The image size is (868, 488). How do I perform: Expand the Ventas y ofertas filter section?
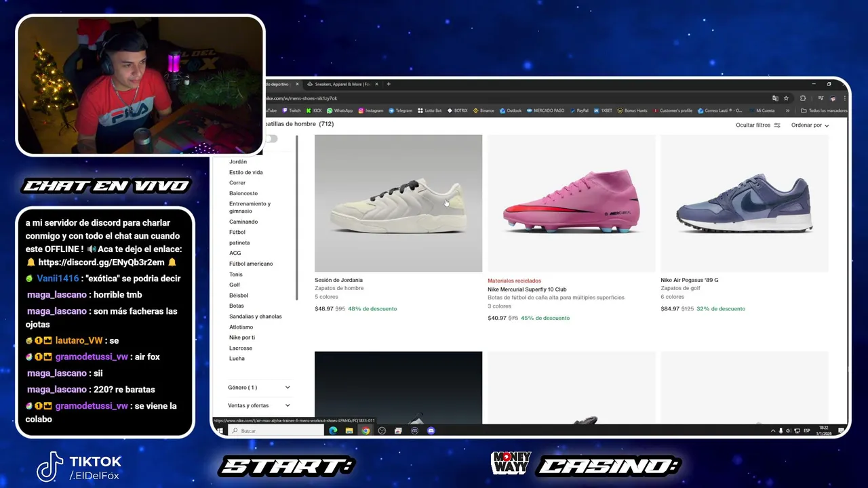[x=259, y=405]
